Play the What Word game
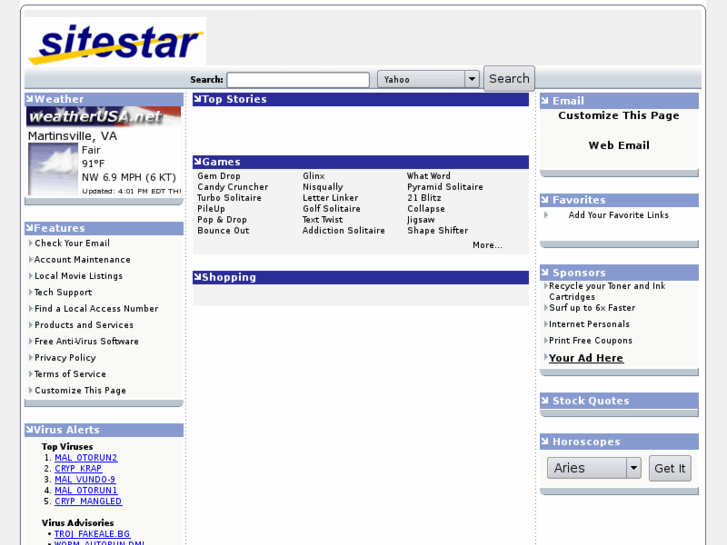Screen dimensions: 727x545 [429, 176]
